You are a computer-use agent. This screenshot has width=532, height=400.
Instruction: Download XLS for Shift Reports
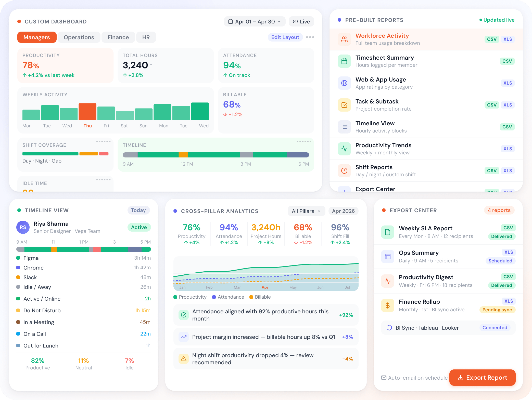point(508,171)
